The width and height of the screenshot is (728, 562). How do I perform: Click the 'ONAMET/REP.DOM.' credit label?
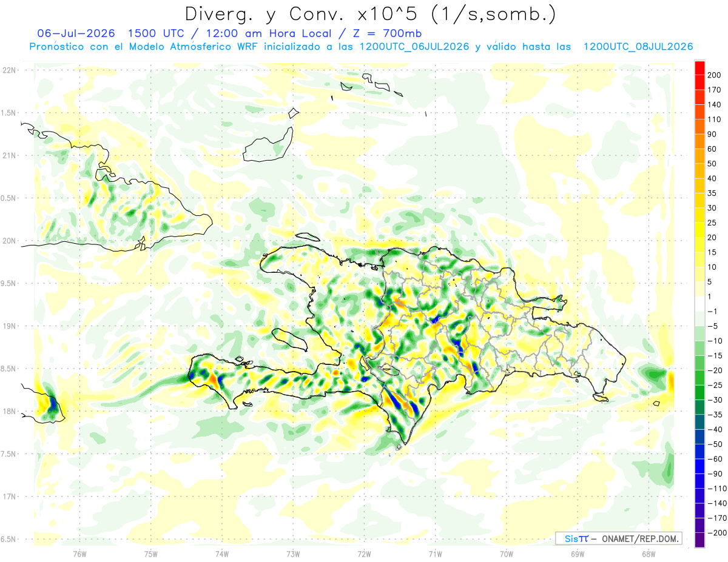coord(639,538)
